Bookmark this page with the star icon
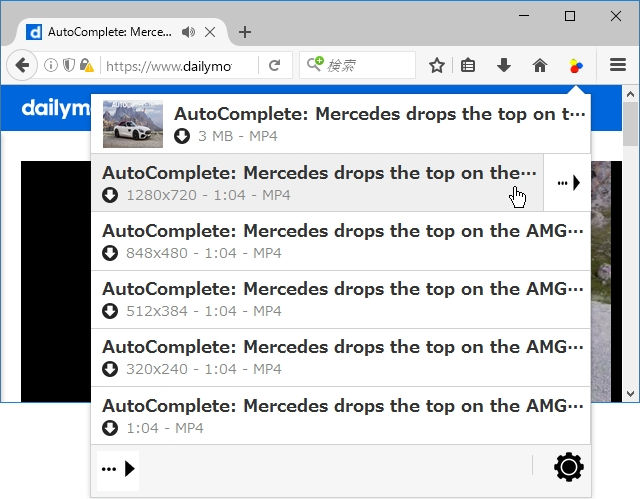 click(436, 65)
